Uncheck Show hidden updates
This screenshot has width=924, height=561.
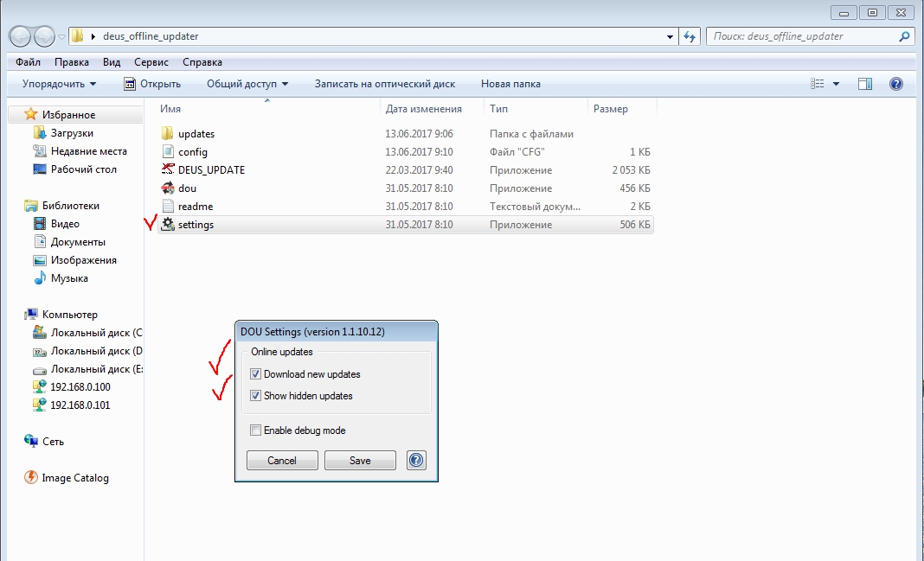tap(255, 396)
